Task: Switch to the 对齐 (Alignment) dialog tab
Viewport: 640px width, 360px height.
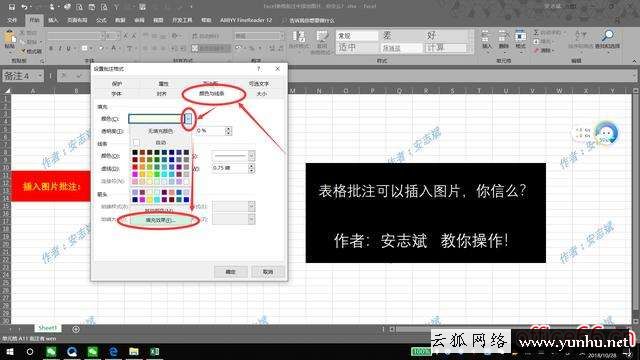Action: (x=161, y=94)
